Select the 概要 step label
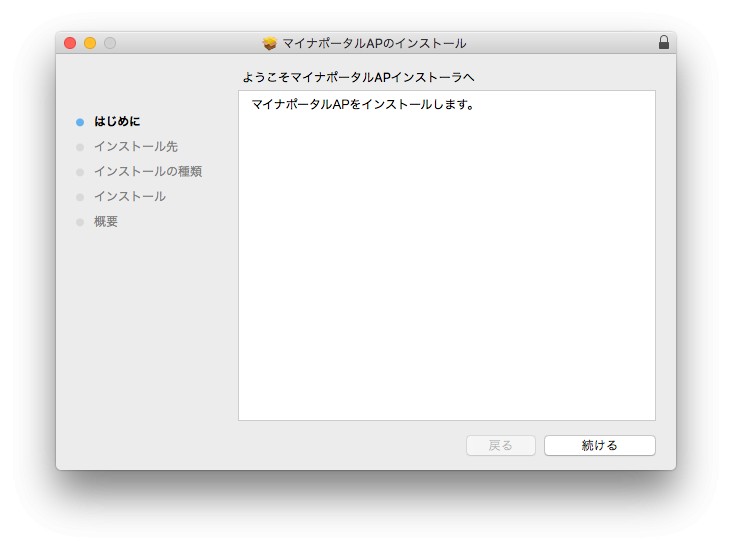 click(106, 221)
